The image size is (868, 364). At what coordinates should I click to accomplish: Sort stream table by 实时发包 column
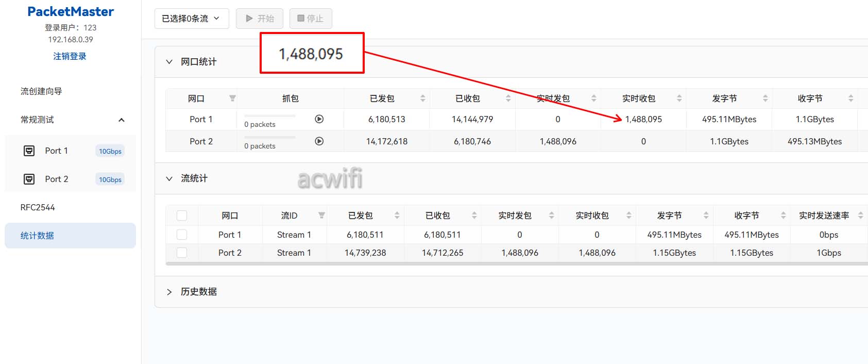tap(552, 216)
